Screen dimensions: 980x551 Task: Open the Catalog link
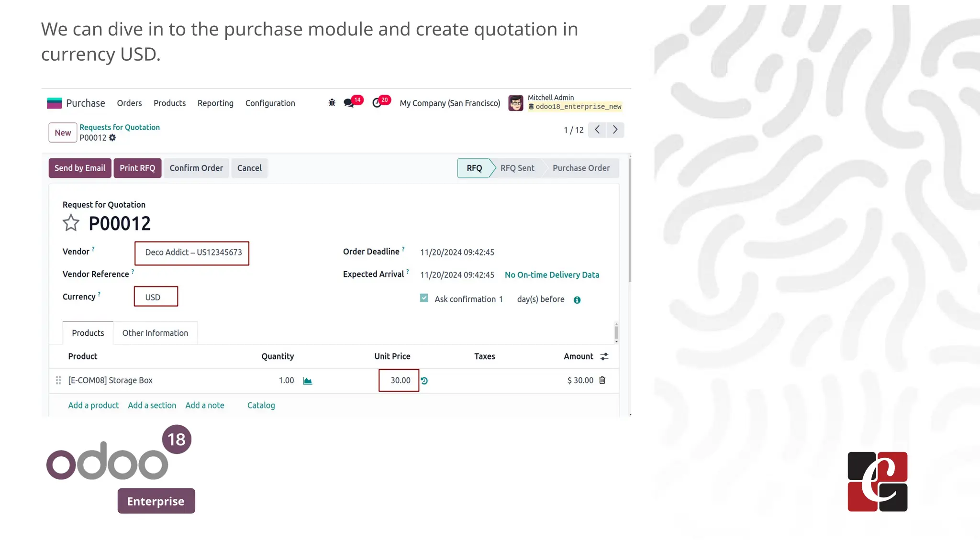pyautogui.click(x=261, y=406)
